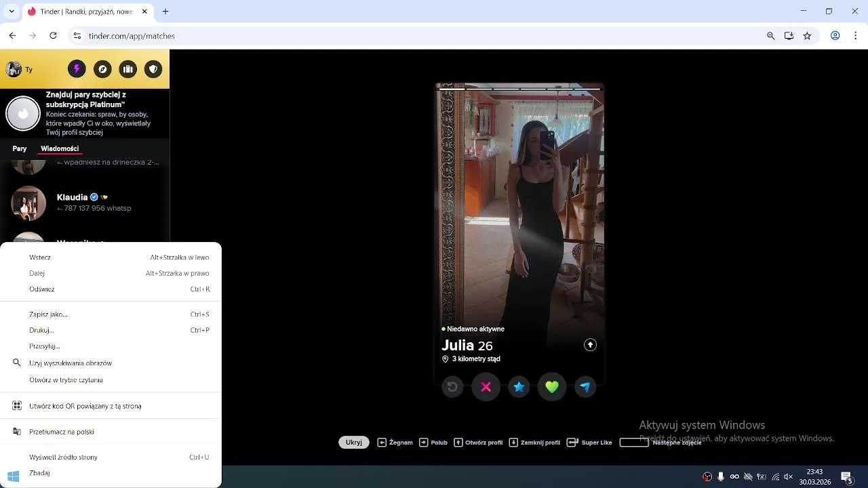The image size is (868, 488).
Task: Click the photo progress bar on Julia's card
Action: [x=519, y=89]
